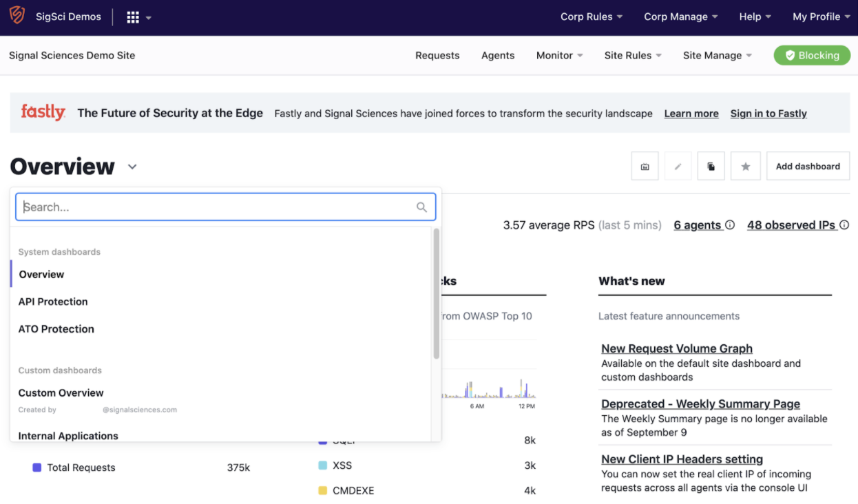This screenshot has height=504, width=858.
Task: Click the XSS 3k count value
Action: click(530, 465)
